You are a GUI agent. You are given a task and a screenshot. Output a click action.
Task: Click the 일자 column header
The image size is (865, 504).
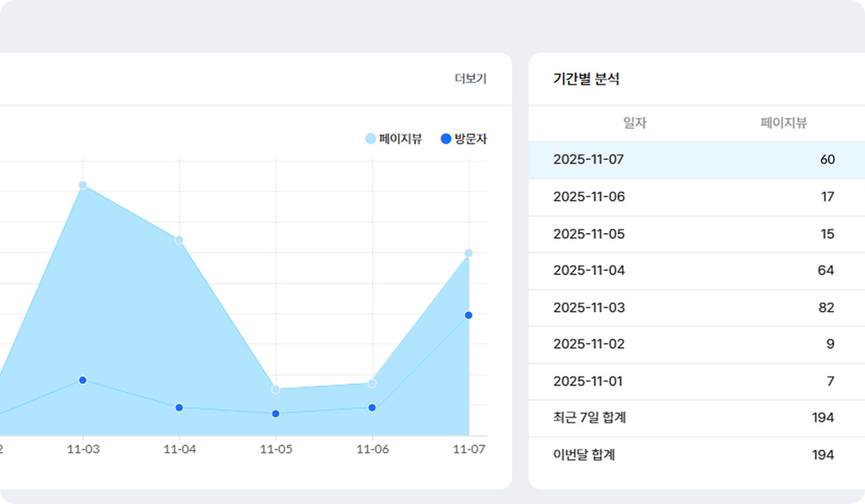pos(635,123)
